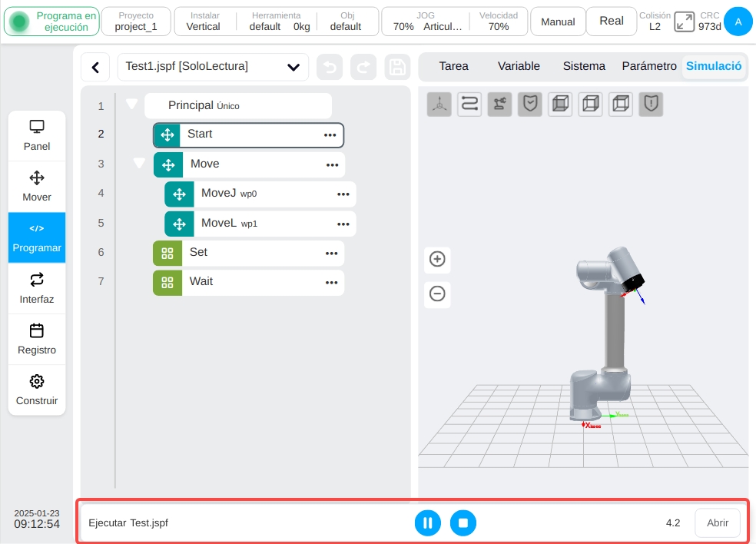Viewport: 756px width, 544px height.
Task: Click the Set node grid icon
Action: 167,254
